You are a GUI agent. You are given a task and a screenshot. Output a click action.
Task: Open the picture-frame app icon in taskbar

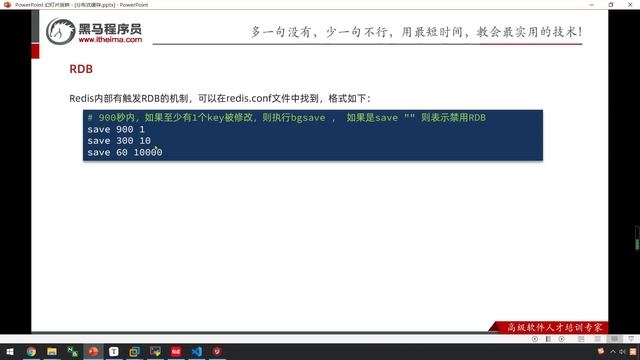click(155, 351)
